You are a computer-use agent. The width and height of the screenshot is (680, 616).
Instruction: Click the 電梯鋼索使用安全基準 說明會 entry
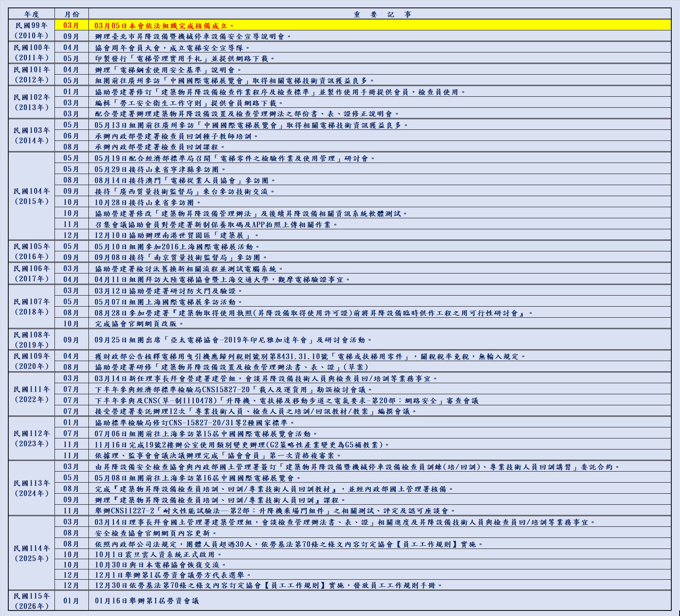pyautogui.click(x=168, y=70)
